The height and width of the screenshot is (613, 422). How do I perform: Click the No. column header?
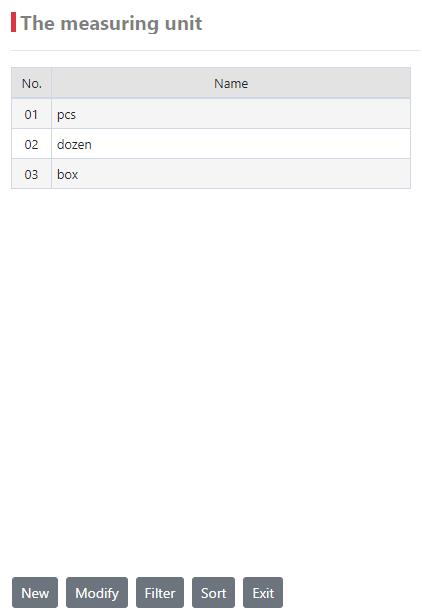pos(32,83)
